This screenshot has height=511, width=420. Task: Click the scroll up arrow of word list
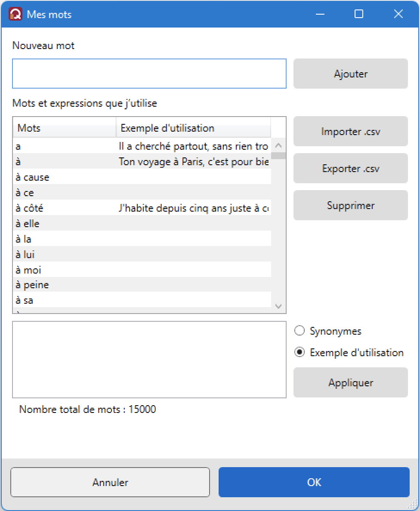click(x=278, y=146)
